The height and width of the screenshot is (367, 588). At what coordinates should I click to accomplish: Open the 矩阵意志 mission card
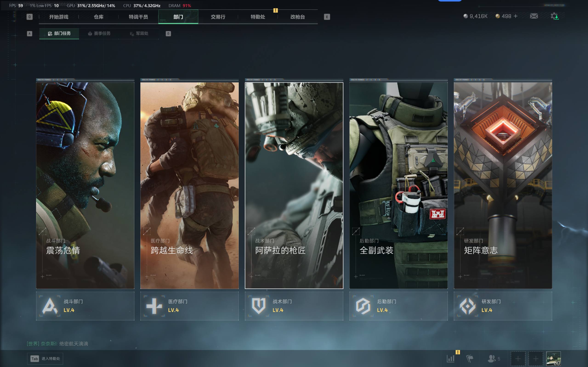503,185
